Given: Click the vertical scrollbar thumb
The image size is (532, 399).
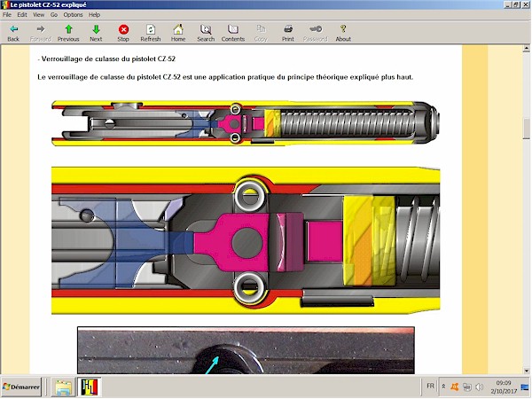Looking at the screenshot, I should [526, 129].
